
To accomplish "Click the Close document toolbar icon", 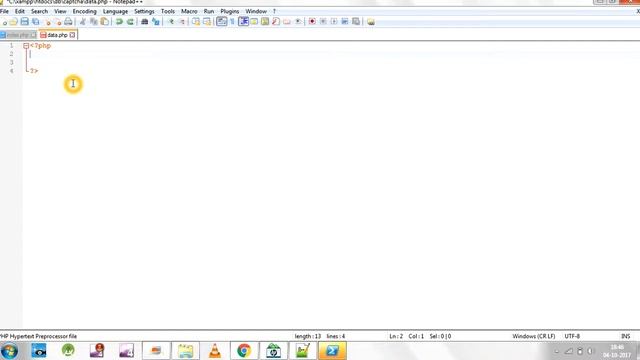I will point(47,22).
